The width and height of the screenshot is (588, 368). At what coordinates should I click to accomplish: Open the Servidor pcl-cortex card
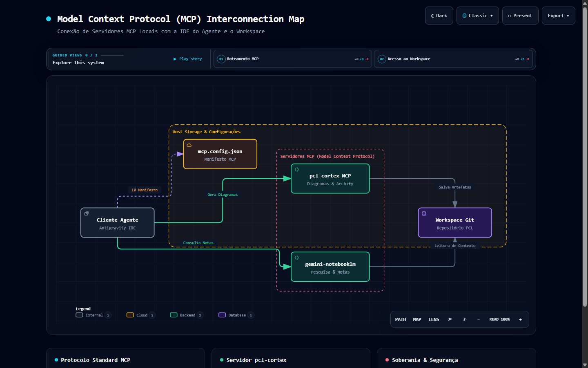click(x=291, y=358)
